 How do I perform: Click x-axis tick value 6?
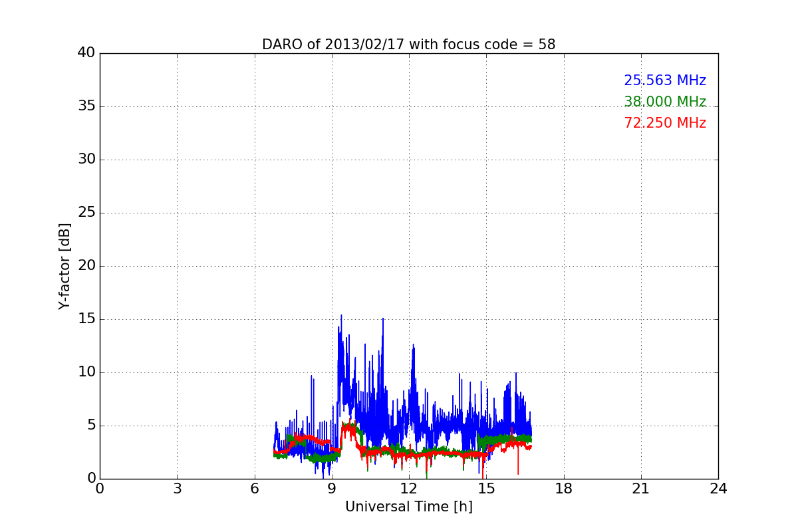pyautogui.click(x=254, y=488)
